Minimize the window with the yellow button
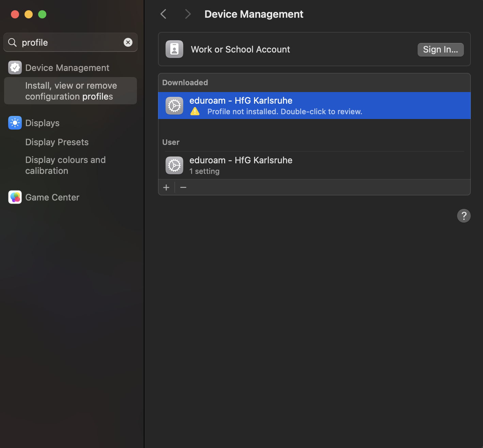The height and width of the screenshot is (448, 483). click(x=29, y=14)
